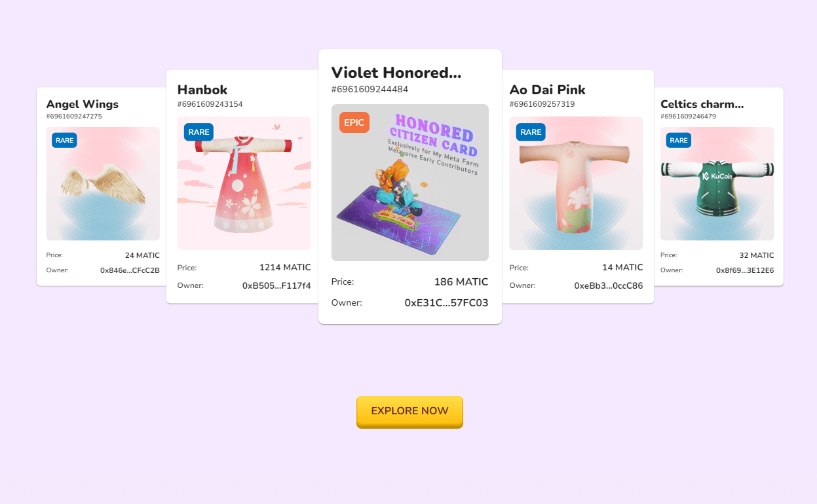Click the RARE badge on Ao Dai Pink
Viewport: 817px width, 504px height.
(531, 132)
